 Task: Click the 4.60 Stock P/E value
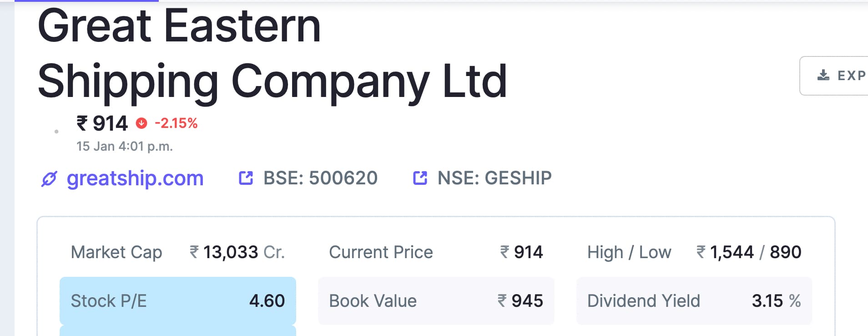267,301
